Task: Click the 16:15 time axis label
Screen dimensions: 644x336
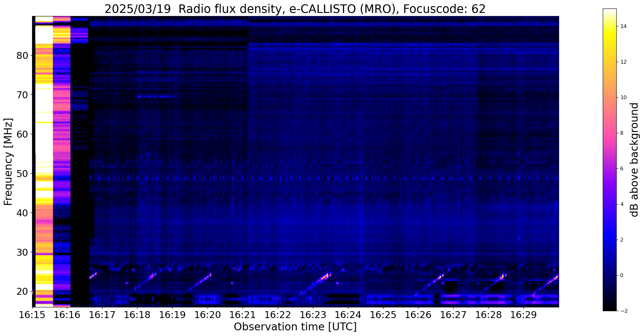Action: click(32, 315)
